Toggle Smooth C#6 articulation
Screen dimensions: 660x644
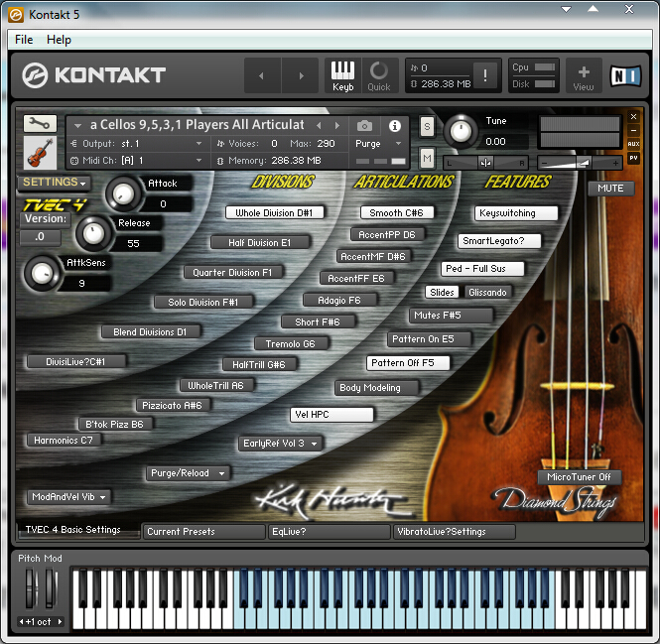click(x=397, y=212)
